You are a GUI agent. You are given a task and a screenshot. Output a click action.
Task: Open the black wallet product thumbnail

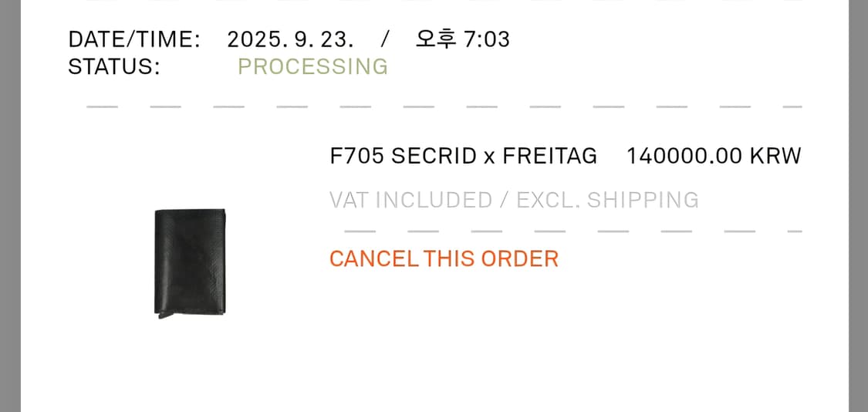click(x=190, y=262)
